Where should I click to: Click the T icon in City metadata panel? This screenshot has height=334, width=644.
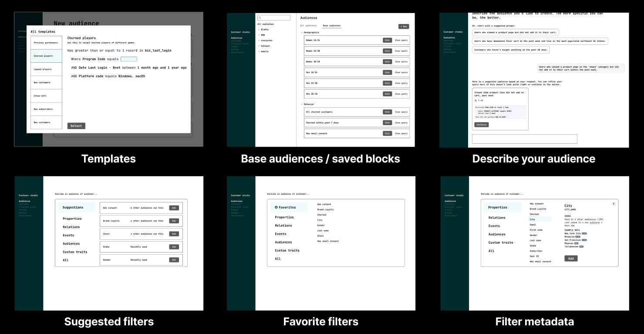614,204
